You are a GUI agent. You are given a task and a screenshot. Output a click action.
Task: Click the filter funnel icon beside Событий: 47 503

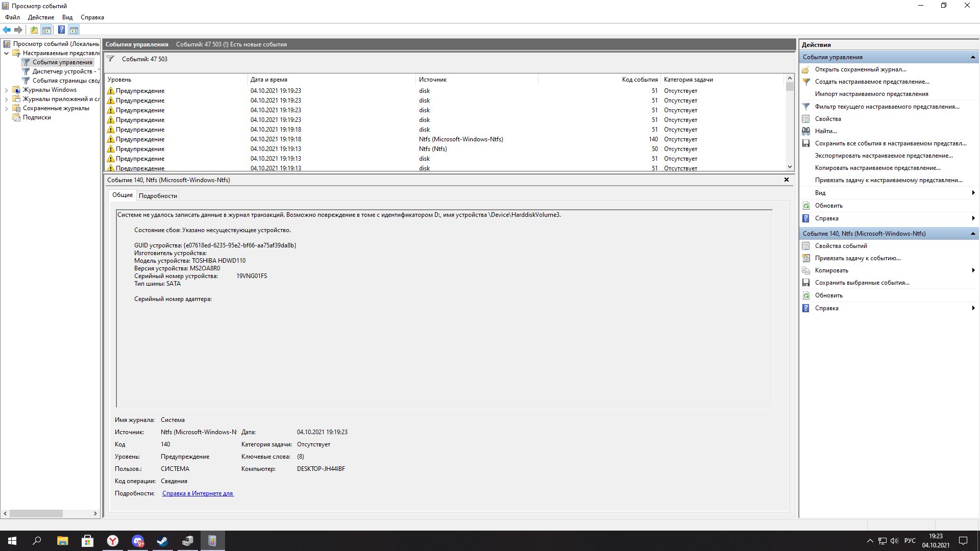tap(110, 59)
